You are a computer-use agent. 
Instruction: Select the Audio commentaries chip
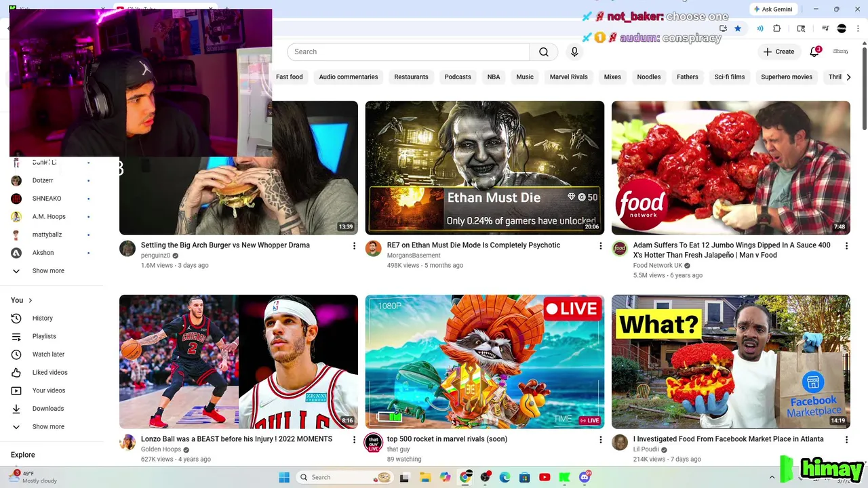(x=349, y=77)
